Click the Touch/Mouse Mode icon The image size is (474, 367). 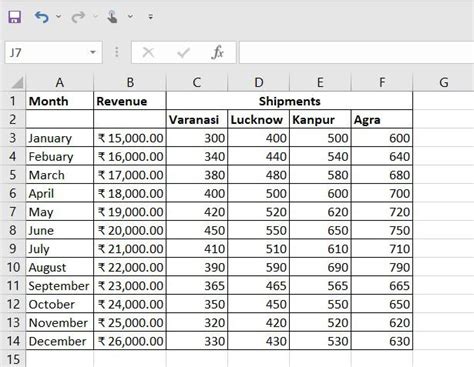[x=112, y=17]
